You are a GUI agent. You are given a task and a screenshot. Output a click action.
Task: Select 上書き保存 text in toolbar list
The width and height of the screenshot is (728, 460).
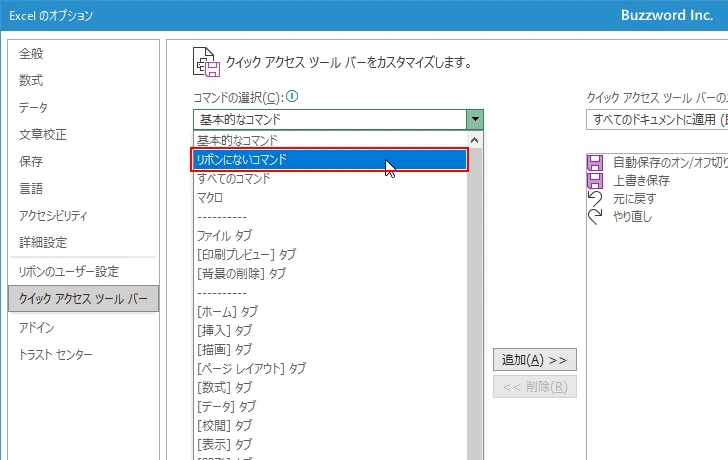641,181
